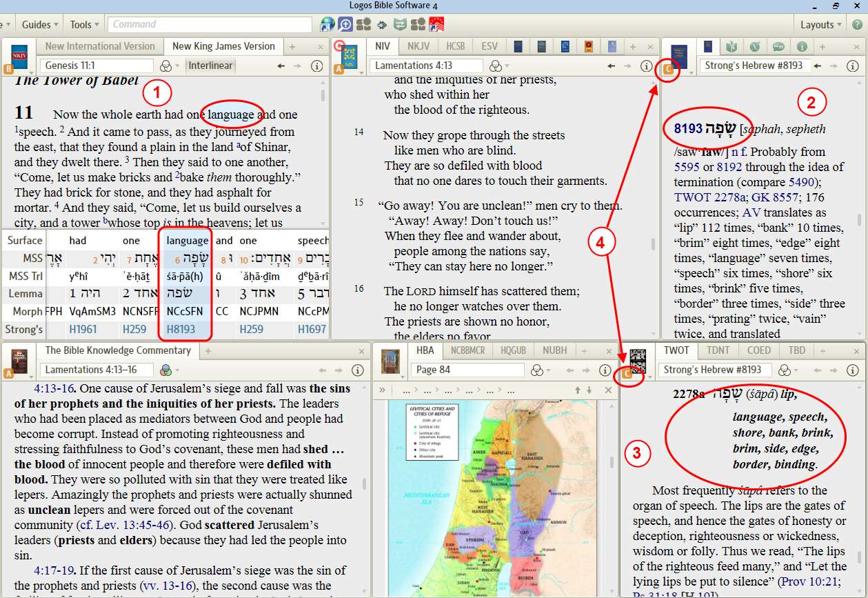This screenshot has height=598, width=868.
Task: Click the NKJV book cover panel icon
Action: [19, 56]
